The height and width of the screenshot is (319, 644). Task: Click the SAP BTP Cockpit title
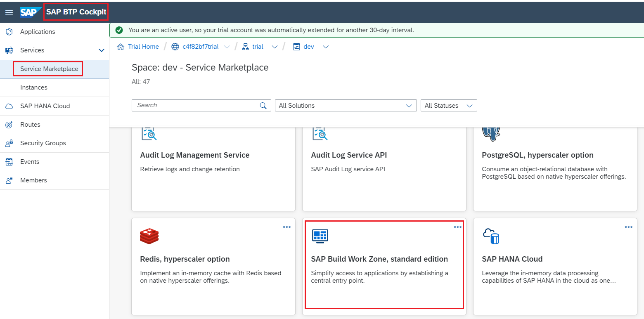76,12
